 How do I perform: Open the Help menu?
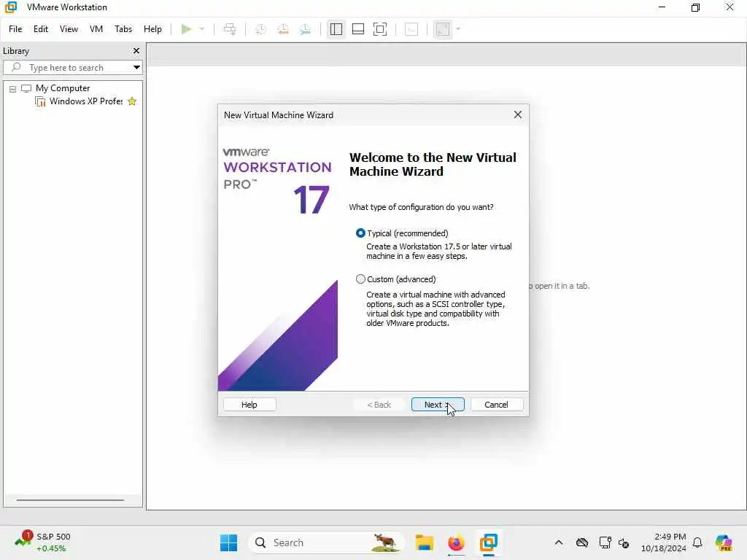tap(153, 29)
